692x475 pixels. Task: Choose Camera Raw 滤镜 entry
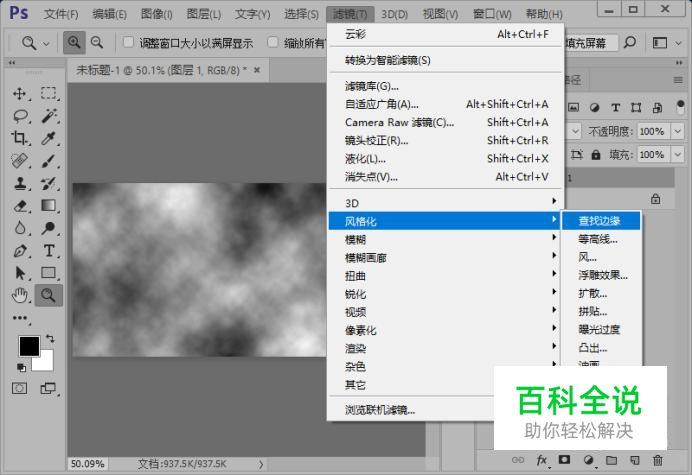(x=445, y=122)
